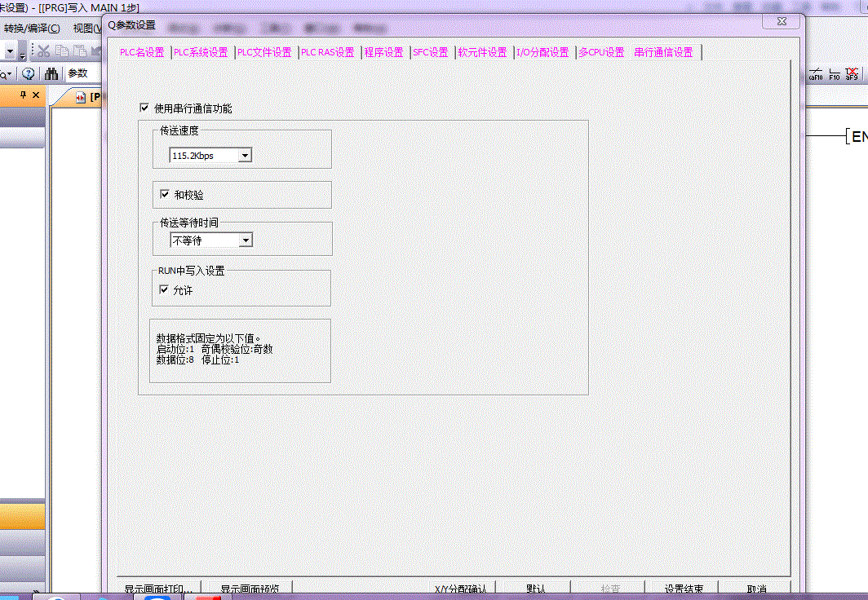Uncheck the 和校验 checkbox
Image resolution: width=868 pixels, height=600 pixels.
pos(165,195)
